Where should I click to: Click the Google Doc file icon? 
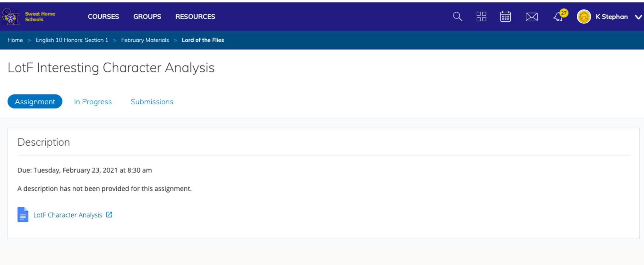(x=23, y=215)
